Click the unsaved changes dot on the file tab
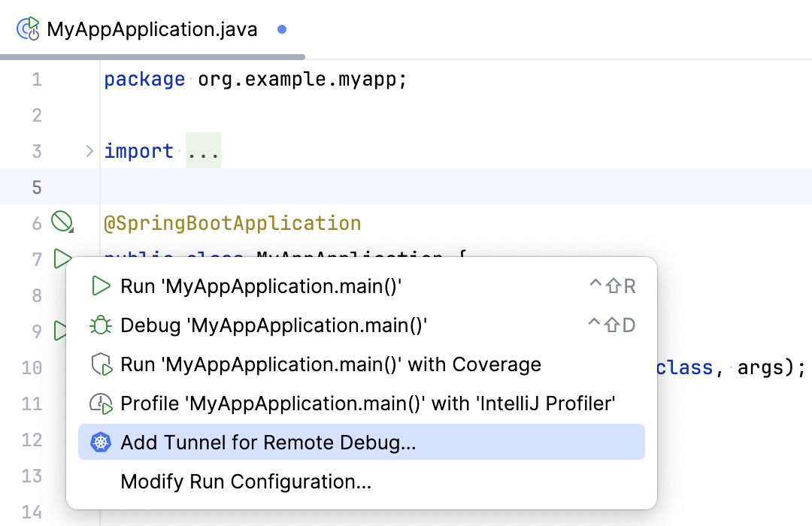The width and height of the screenshot is (812, 526). (281, 29)
